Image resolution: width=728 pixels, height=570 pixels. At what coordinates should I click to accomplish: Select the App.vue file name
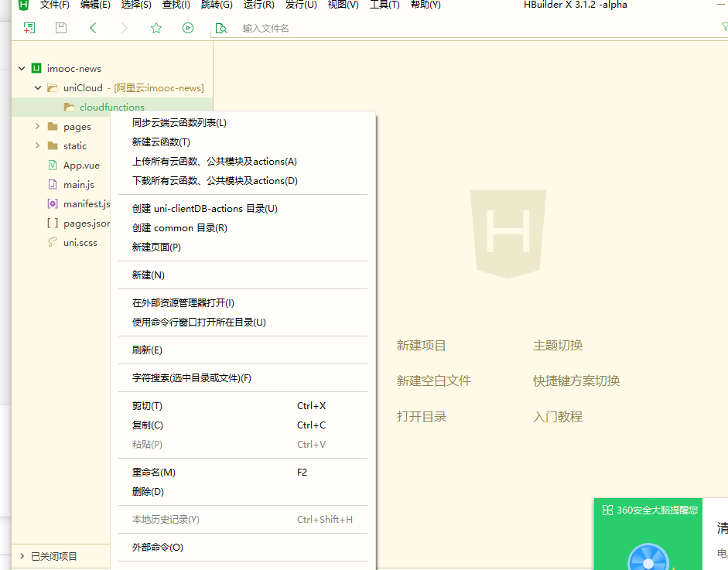(81, 166)
